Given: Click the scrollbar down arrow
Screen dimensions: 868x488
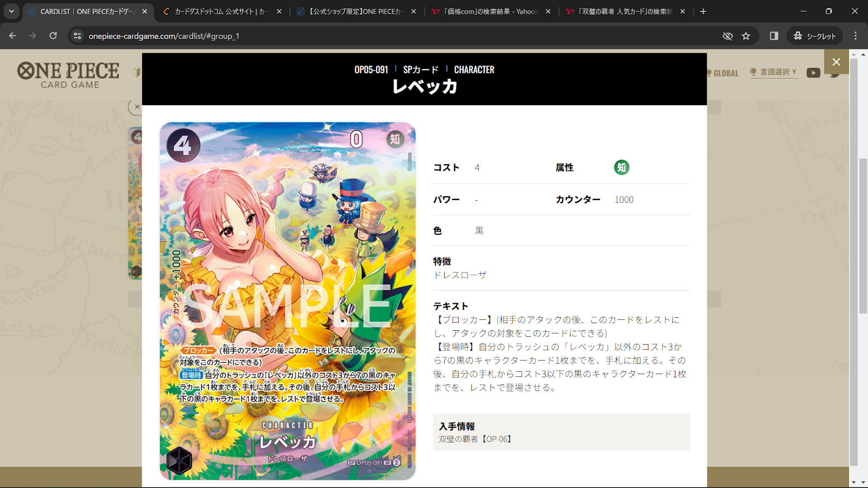Looking at the screenshot, I should 863,483.
